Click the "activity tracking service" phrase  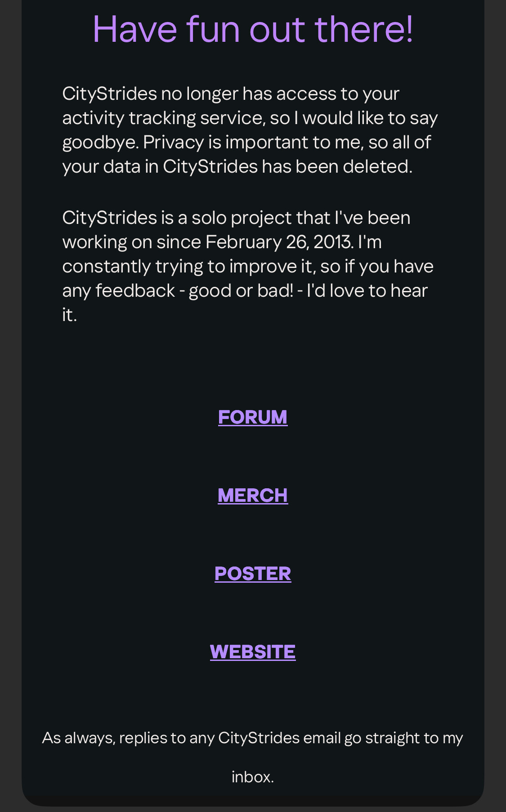(162, 118)
